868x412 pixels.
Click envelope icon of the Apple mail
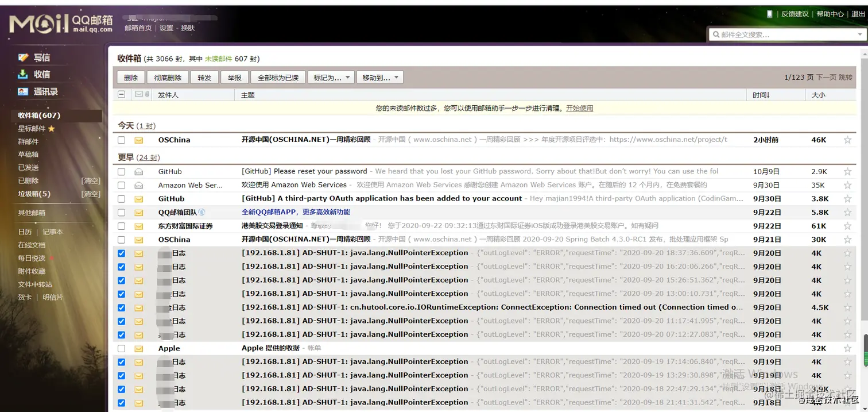pyautogui.click(x=138, y=348)
